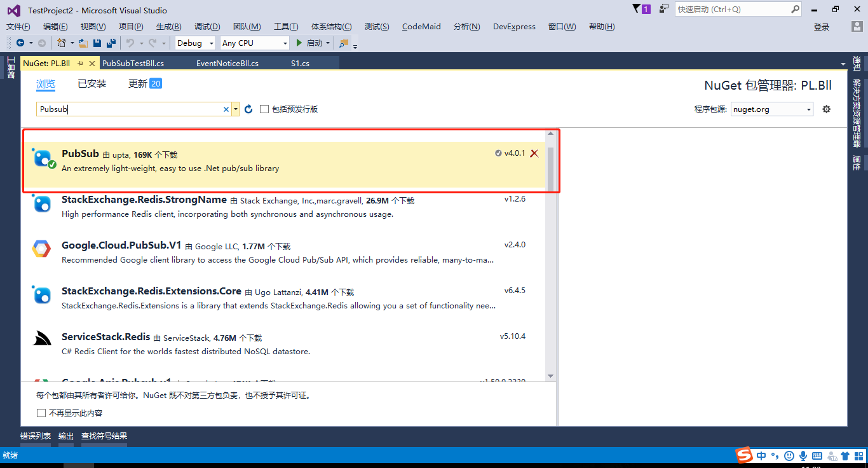The width and height of the screenshot is (868, 468).
Task: Click the Sogou voice input microphone
Action: [x=803, y=455]
